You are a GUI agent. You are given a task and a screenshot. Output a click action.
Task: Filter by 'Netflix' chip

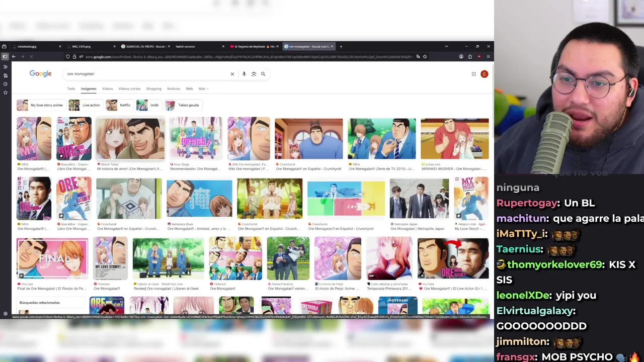[119, 105]
